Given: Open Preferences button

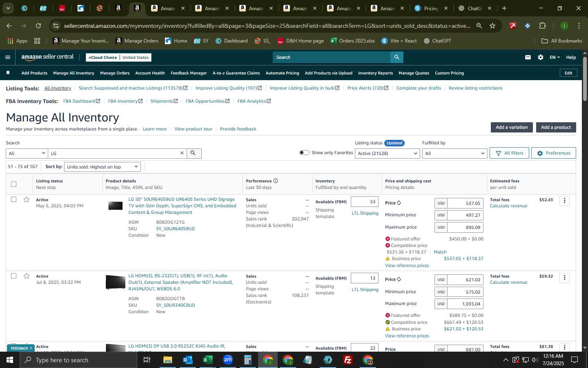Looking at the screenshot, I should point(554,153).
